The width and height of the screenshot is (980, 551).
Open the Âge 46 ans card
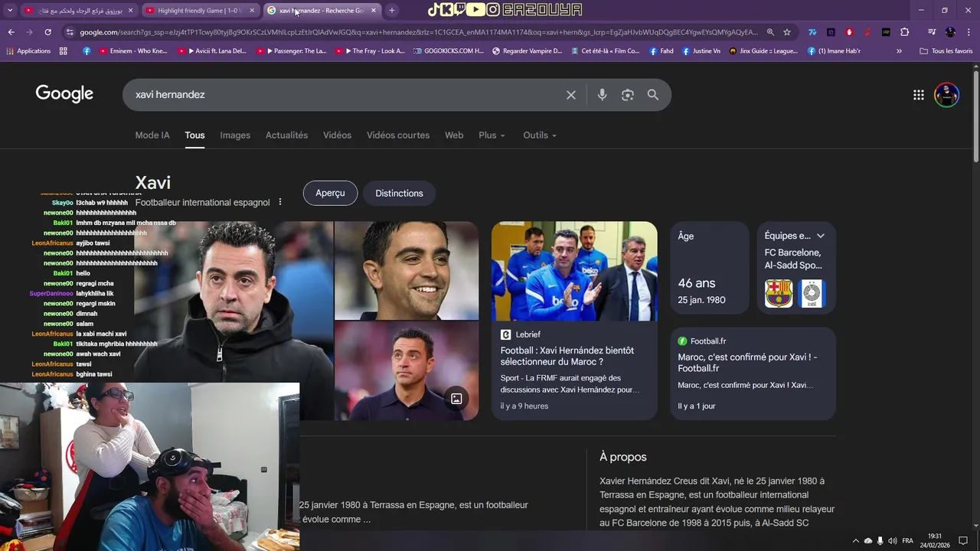[x=710, y=267]
